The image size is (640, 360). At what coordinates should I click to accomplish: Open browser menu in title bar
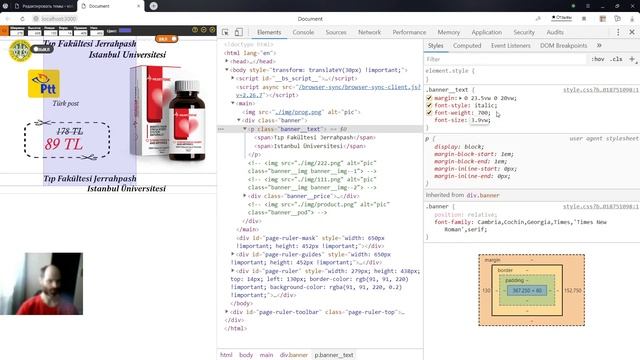[588, 6]
